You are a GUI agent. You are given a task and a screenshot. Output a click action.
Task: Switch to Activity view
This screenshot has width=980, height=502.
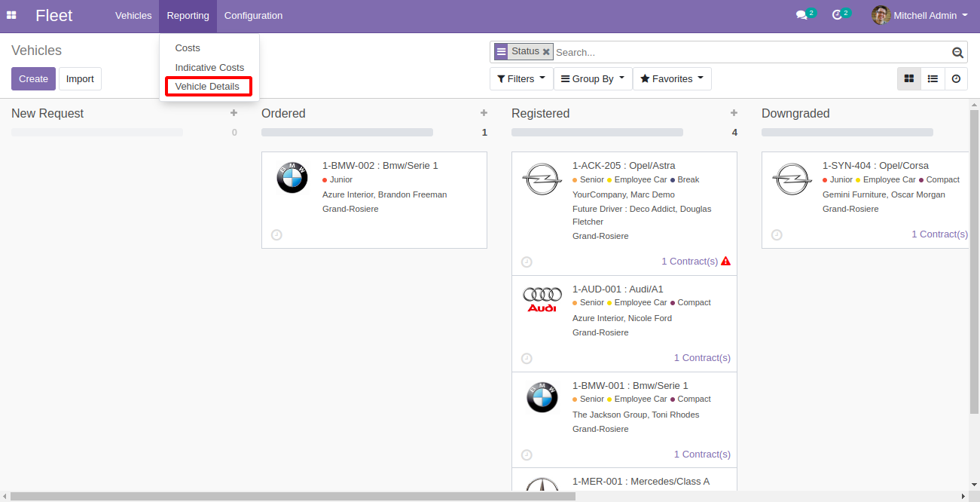(956, 78)
